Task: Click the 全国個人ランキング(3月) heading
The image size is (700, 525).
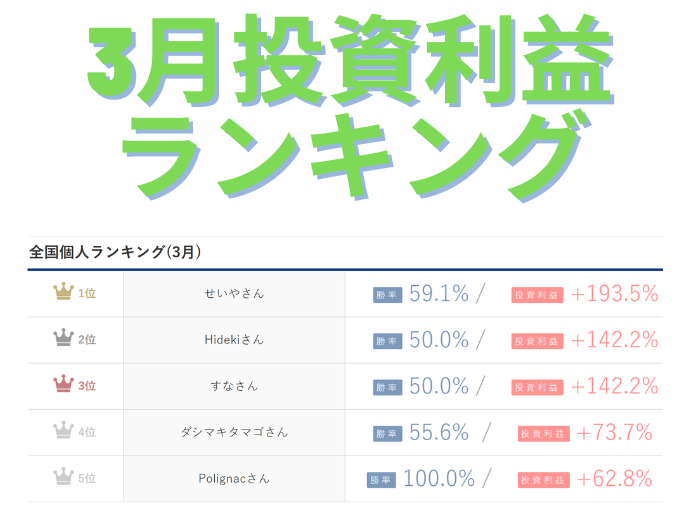Action: click(x=116, y=252)
